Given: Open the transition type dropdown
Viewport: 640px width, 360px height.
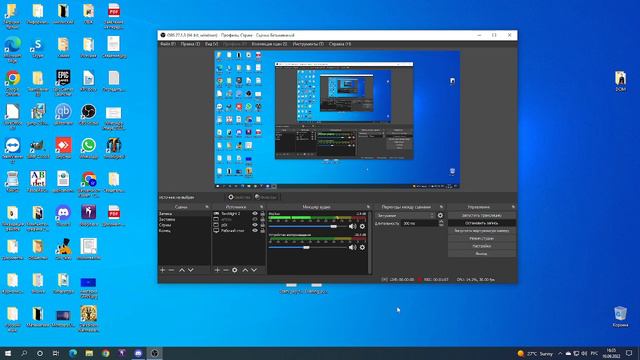Looking at the screenshot, I should pyautogui.click(x=405, y=215).
